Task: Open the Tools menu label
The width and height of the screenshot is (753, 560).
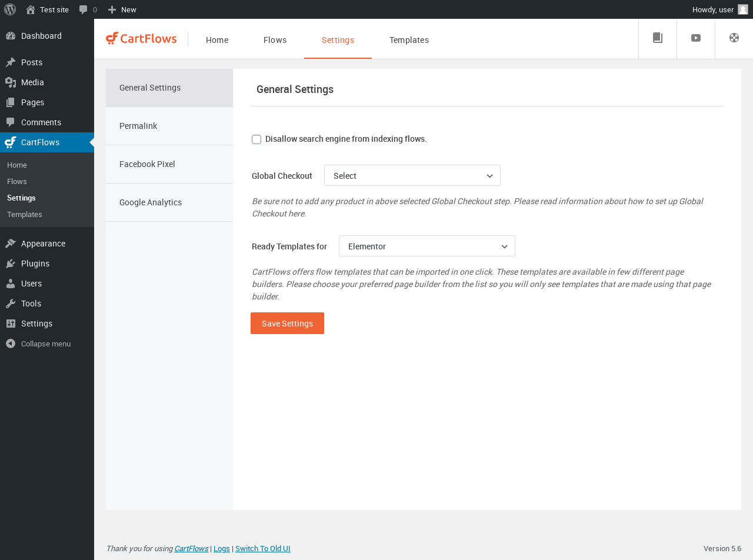Action: tap(31, 304)
